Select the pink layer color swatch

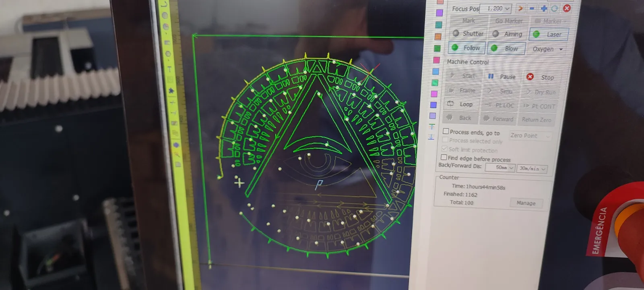click(436, 60)
